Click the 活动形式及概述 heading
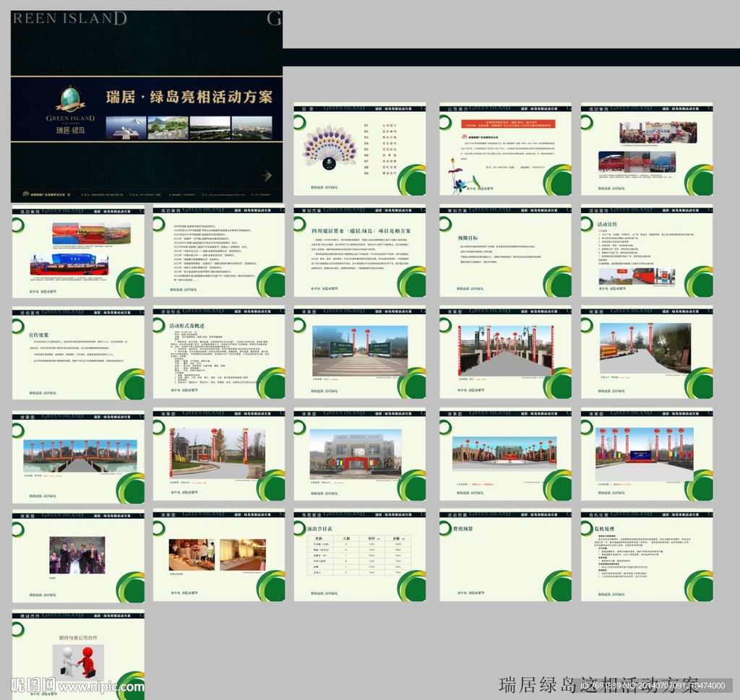This screenshot has height=700, width=740. coord(187,326)
